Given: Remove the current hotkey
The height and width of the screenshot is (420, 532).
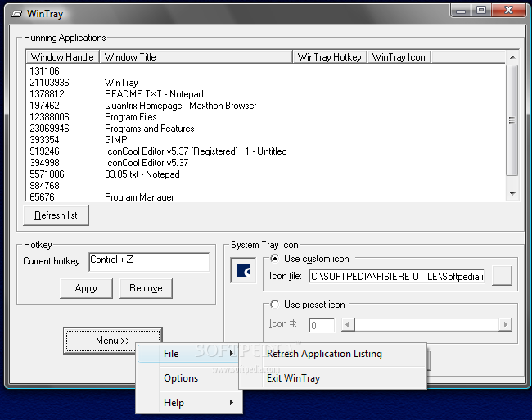Looking at the screenshot, I should [x=146, y=288].
